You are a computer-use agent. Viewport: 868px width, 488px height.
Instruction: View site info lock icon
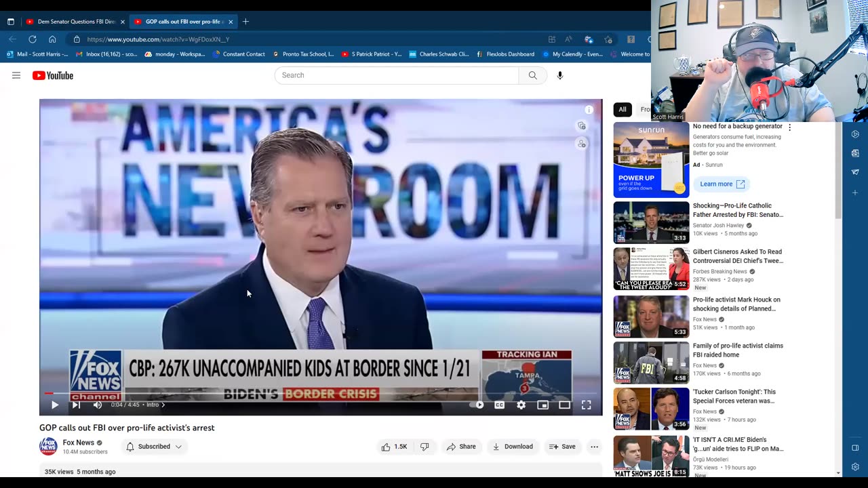77,39
